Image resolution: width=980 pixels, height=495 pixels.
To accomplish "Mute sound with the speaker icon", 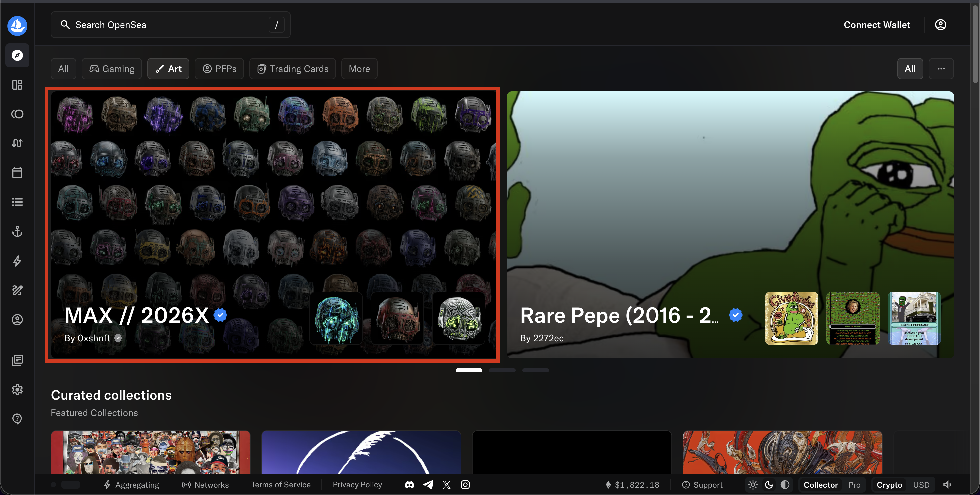I will (947, 485).
